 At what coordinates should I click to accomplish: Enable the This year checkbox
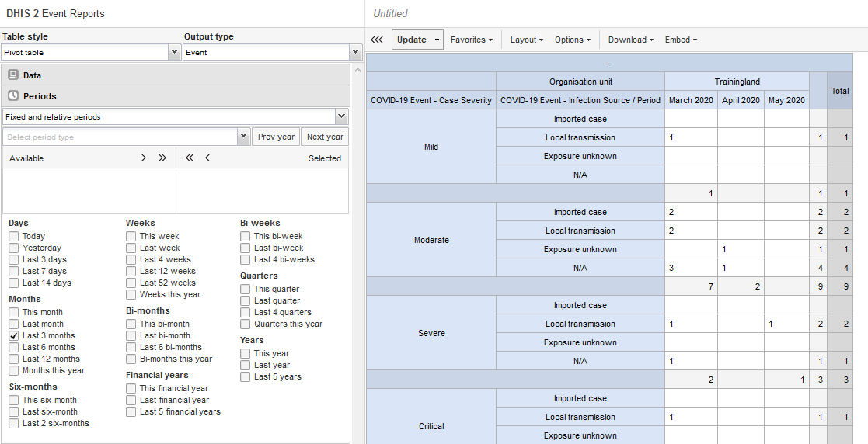click(x=246, y=353)
